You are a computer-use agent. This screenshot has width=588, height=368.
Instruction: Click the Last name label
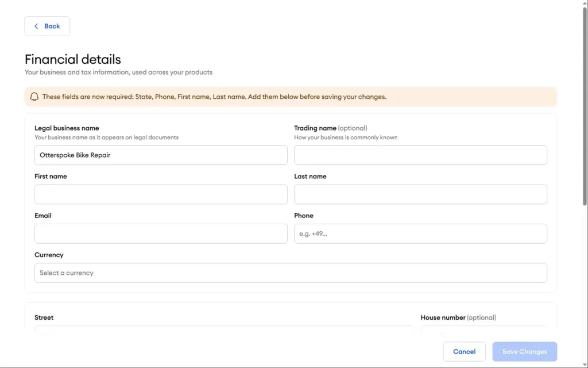pyautogui.click(x=310, y=177)
